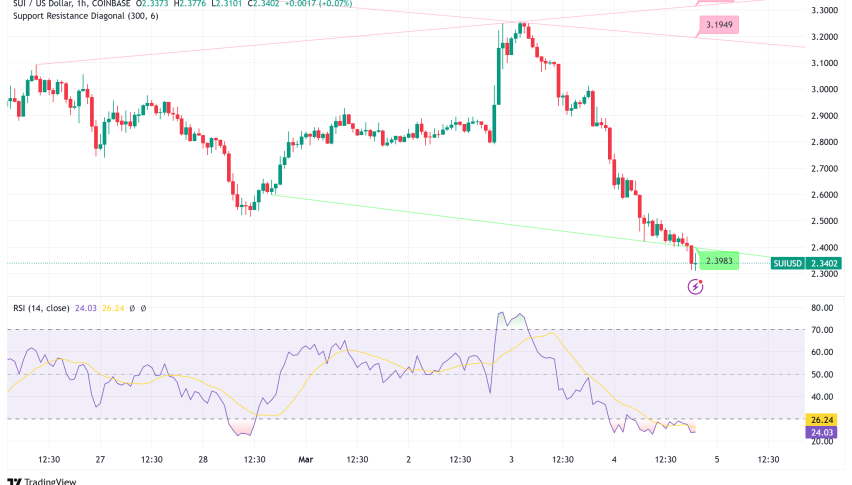Click the 2.3402 current price label
This screenshot has width=852, height=485.
click(x=824, y=263)
